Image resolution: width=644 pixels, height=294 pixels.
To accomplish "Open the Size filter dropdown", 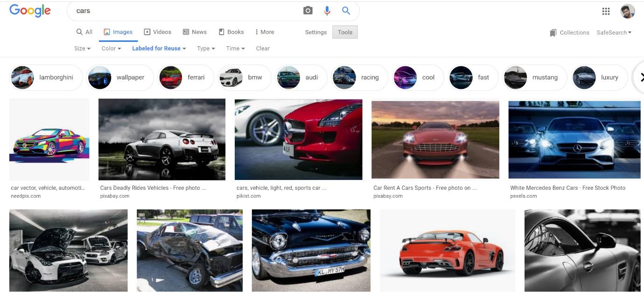I will (82, 48).
